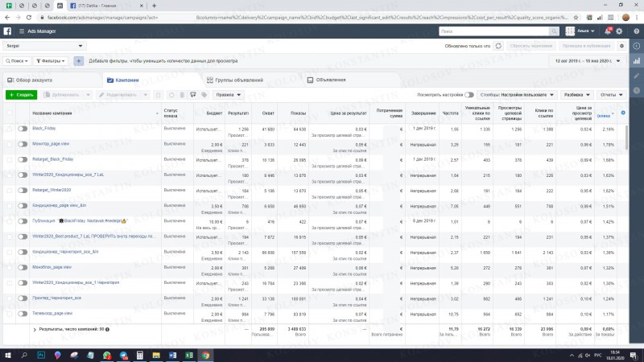Open the date range dropdown
The height and width of the screenshot is (362, 644).
(587, 61)
